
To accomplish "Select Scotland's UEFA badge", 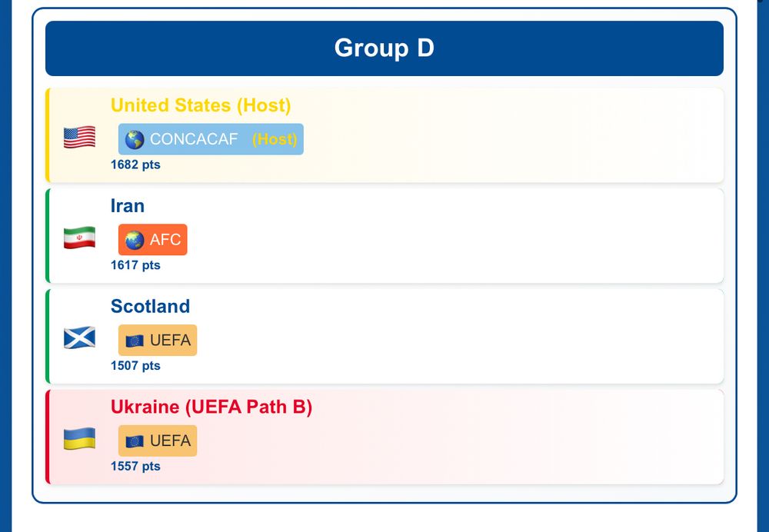I will 157,340.
